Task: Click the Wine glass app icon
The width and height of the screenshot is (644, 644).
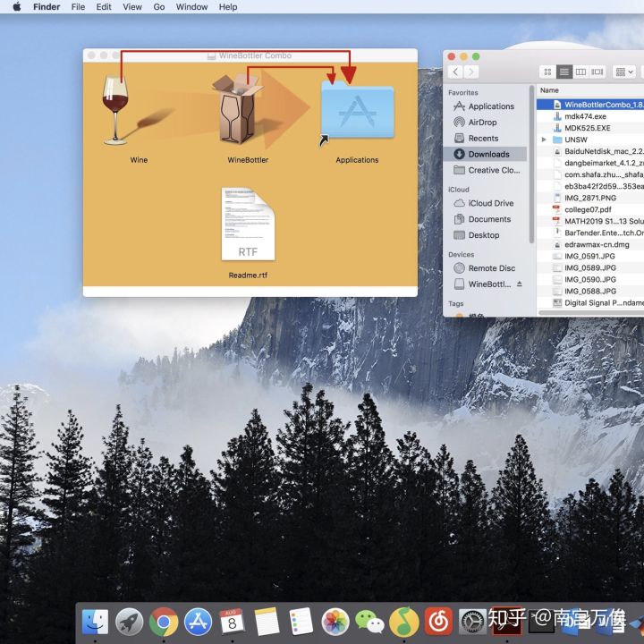Action: [115, 109]
